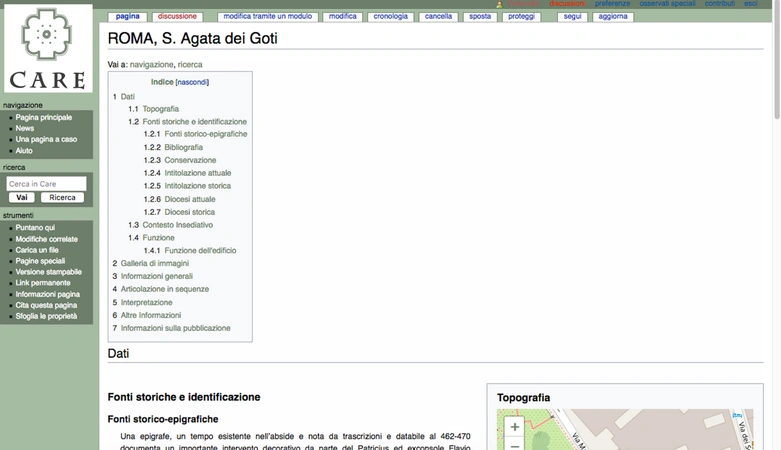Click the Topografia map
The height and width of the screenshot is (450, 781).
(x=625, y=430)
